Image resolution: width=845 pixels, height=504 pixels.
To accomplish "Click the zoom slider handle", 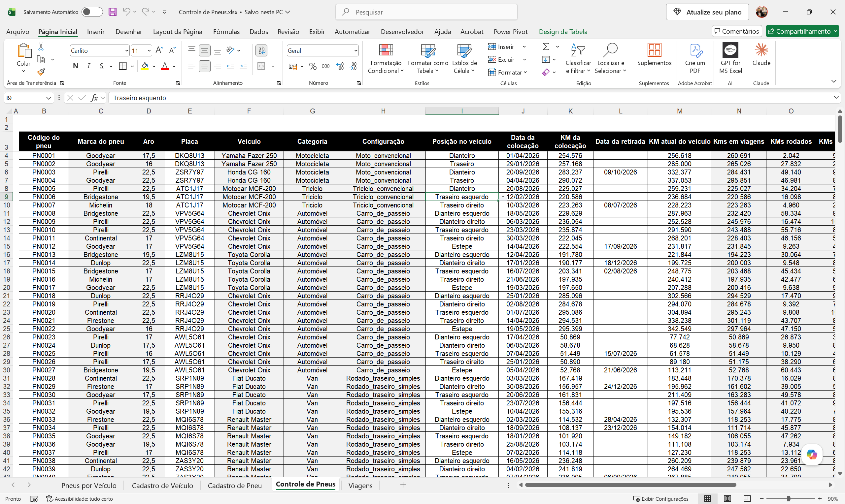I will [x=789, y=499].
